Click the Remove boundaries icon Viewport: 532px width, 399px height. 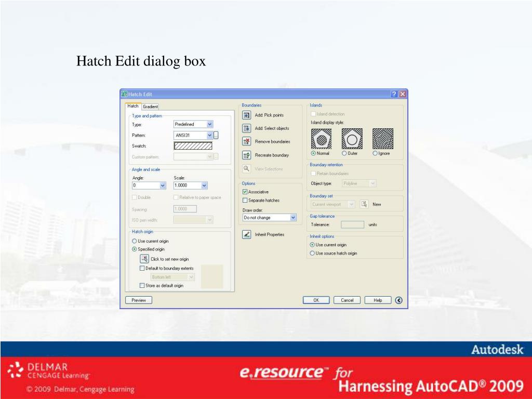pos(246,141)
